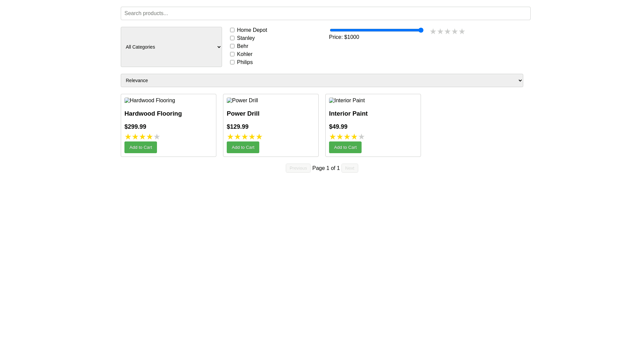The height and width of the screenshot is (362, 644).
Task: Open the Relevance sort dropdown
Action: point(322,80)
